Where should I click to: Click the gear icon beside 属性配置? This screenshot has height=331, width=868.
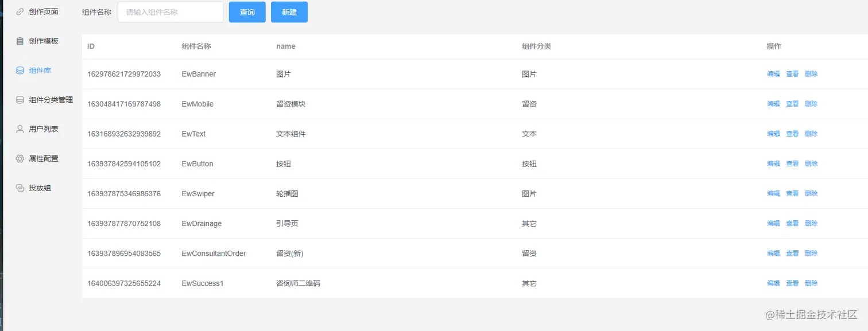[20, 158]
